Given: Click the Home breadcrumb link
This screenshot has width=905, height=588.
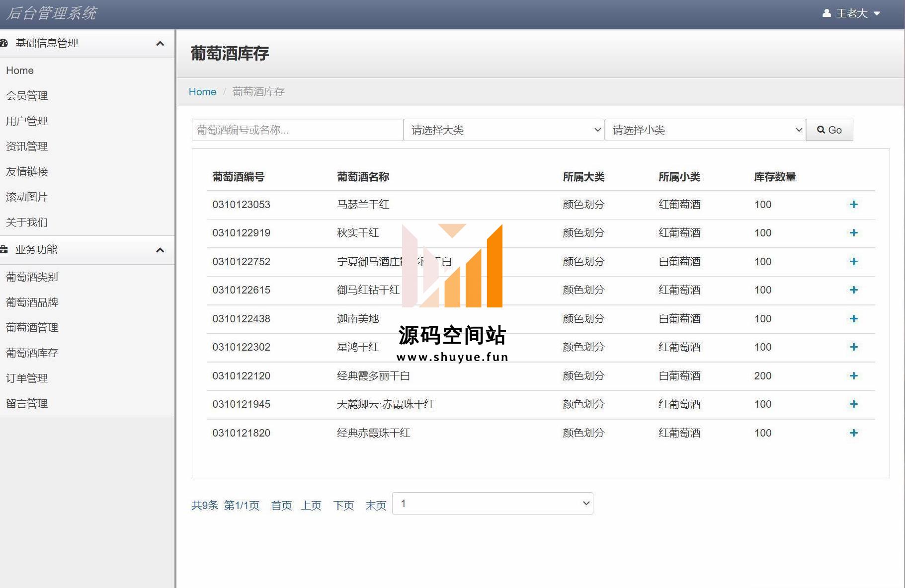Looking at the screenshot, I should 202,92.
